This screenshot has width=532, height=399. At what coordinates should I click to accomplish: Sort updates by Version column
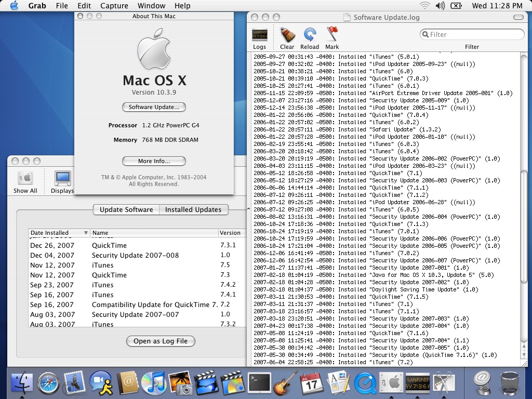232,233
